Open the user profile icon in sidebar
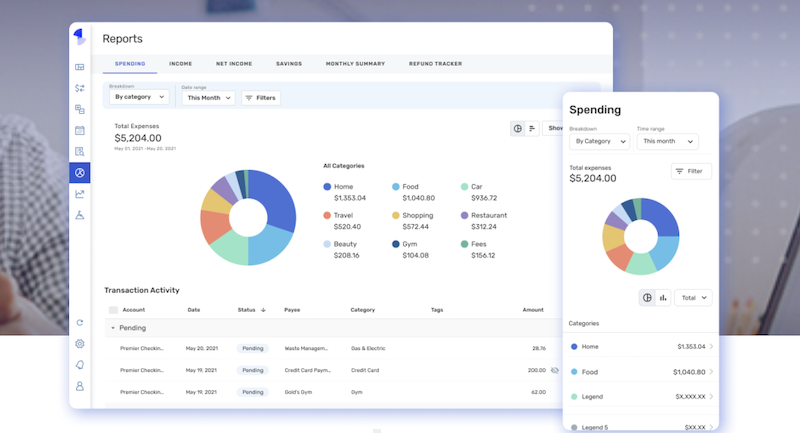800x433 pixels. click(x=80, y=386)
